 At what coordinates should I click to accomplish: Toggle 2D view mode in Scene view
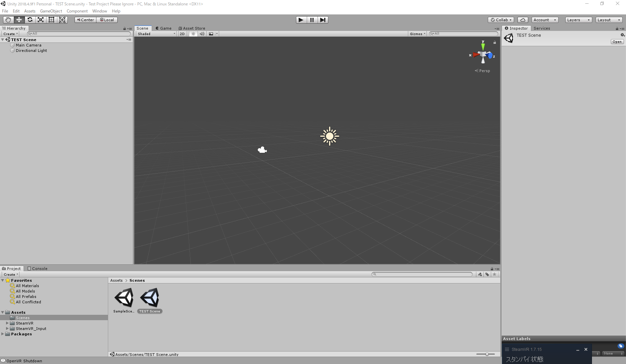point(182,34)
